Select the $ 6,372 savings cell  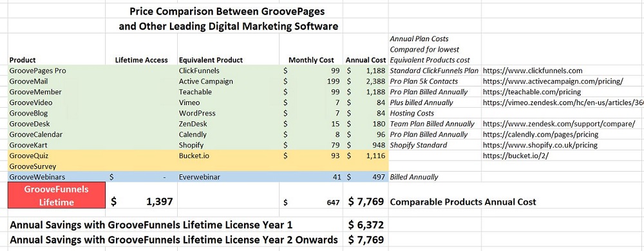[x=366, y=225]
